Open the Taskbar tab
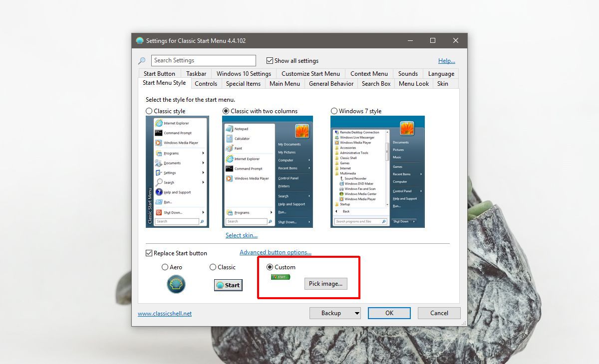599x364 pixels. pyautogui.click(x=196, y=73)
